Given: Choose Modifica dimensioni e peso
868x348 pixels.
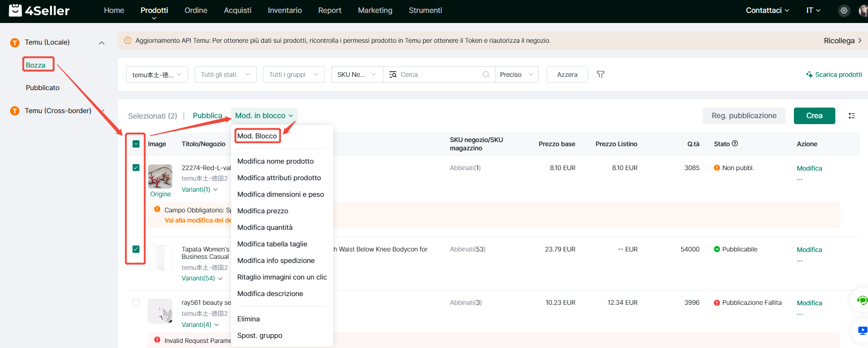Looking at the screenshot, I should click(x=282, y=194).
